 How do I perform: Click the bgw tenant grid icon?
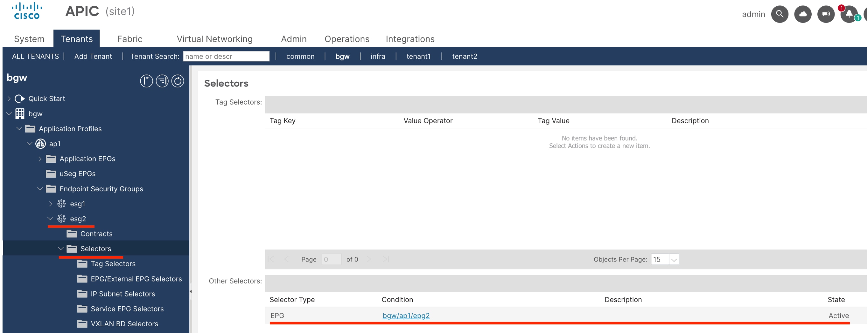point(20,114)
